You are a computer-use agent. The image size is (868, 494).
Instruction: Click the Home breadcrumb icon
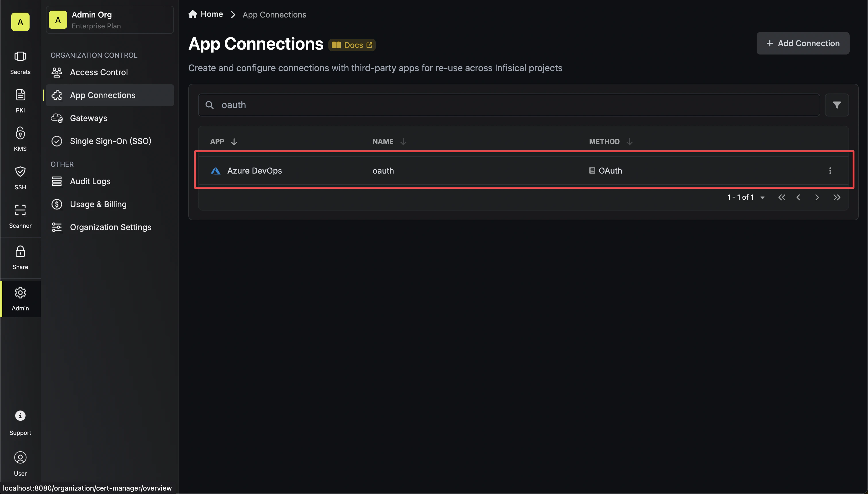coord(193,14)
